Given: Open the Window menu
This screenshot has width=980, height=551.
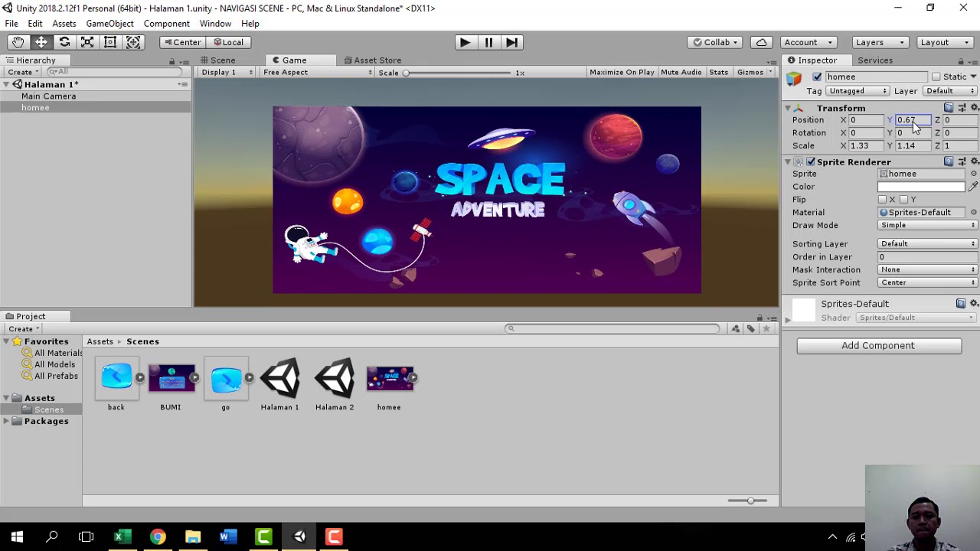Looking at the screenshot, I should tap(215, 24).
